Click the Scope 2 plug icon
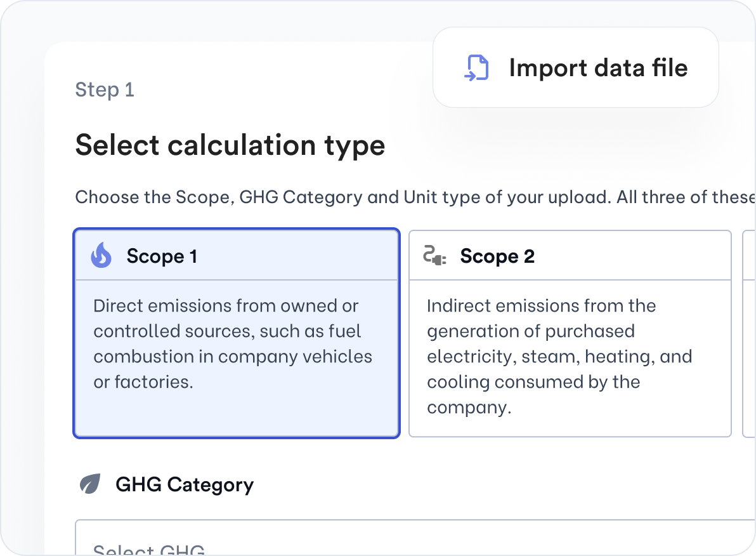Screen dimensions: 756x556 [x=434, y=255]
